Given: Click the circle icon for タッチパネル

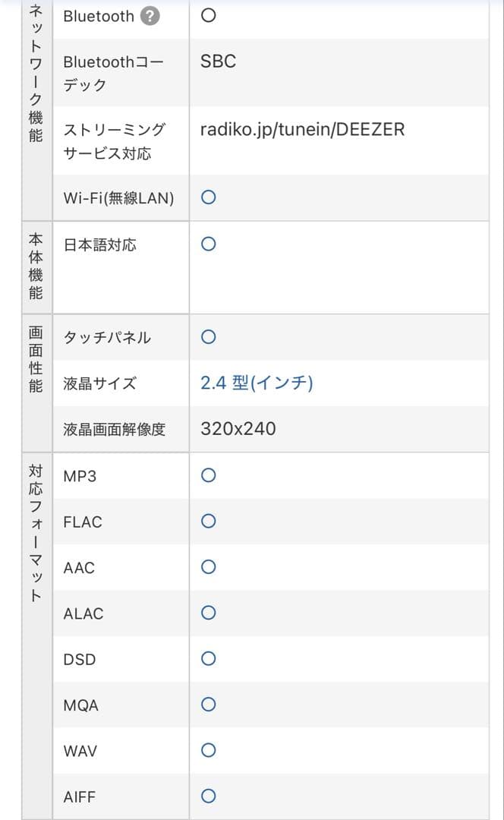Looking at the screenshot, I should tap(209, 336).
